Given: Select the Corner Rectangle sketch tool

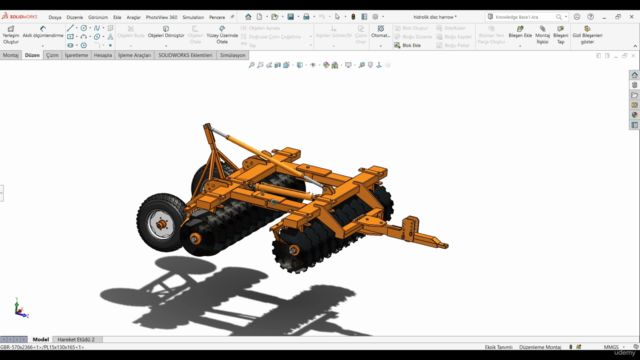Looking at the screenshot, I should coord(70,37).
